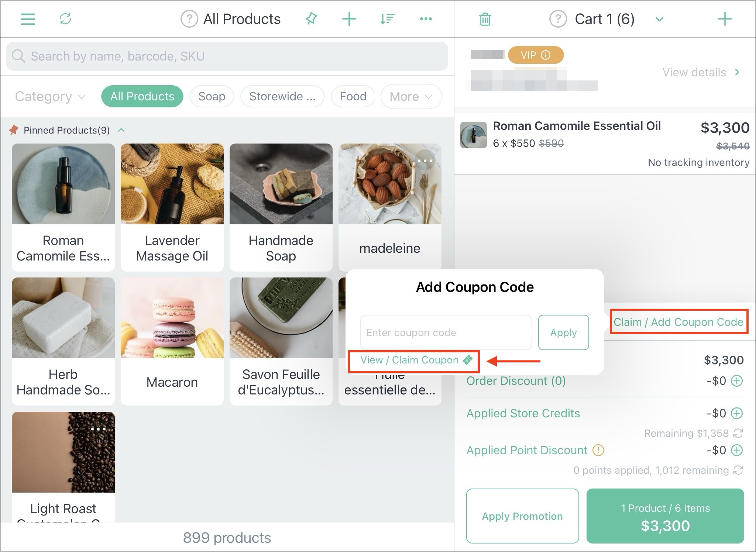Focus the product search field

click(227, 56)
